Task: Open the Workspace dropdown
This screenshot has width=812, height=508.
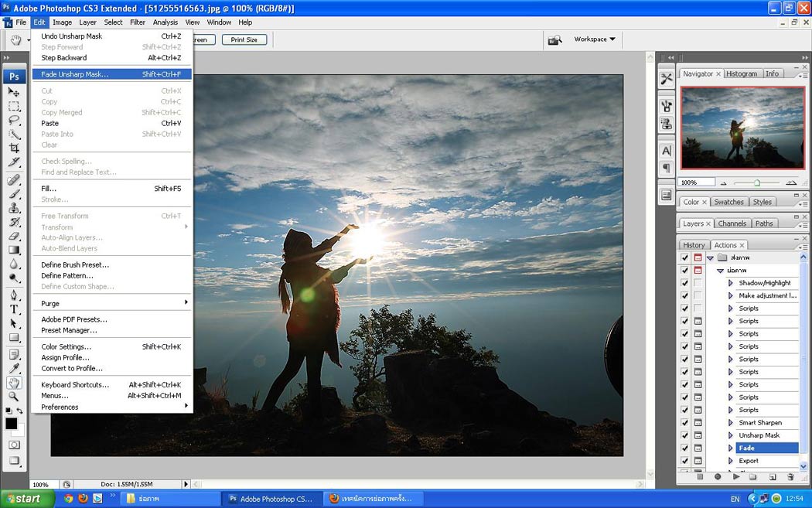Action: point(595,39)
